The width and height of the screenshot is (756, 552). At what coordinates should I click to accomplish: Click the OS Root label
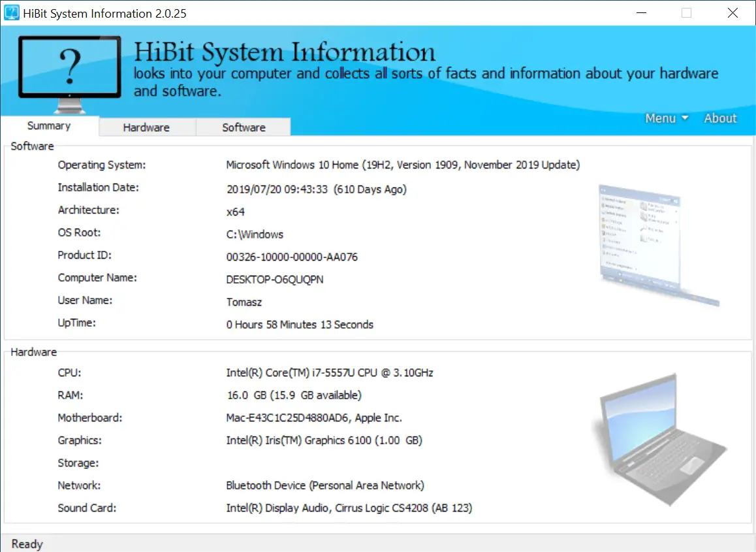[x=80, y=233]
